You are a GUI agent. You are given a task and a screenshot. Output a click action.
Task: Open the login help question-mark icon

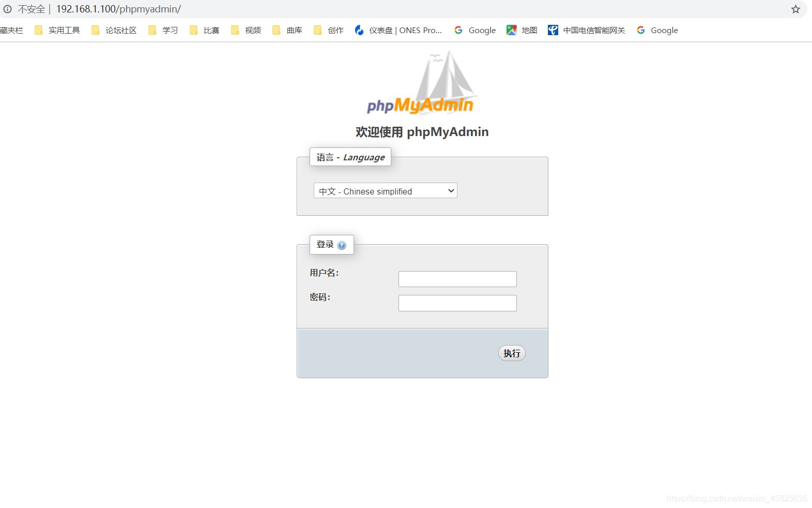click(342, 245)
